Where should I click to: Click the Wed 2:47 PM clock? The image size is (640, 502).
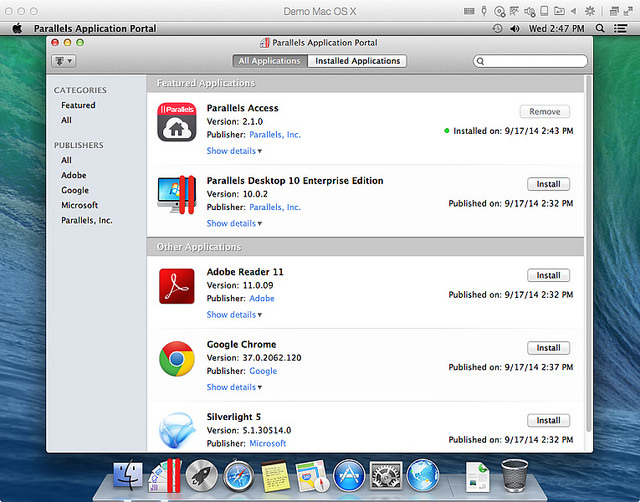tap(556, 29)
